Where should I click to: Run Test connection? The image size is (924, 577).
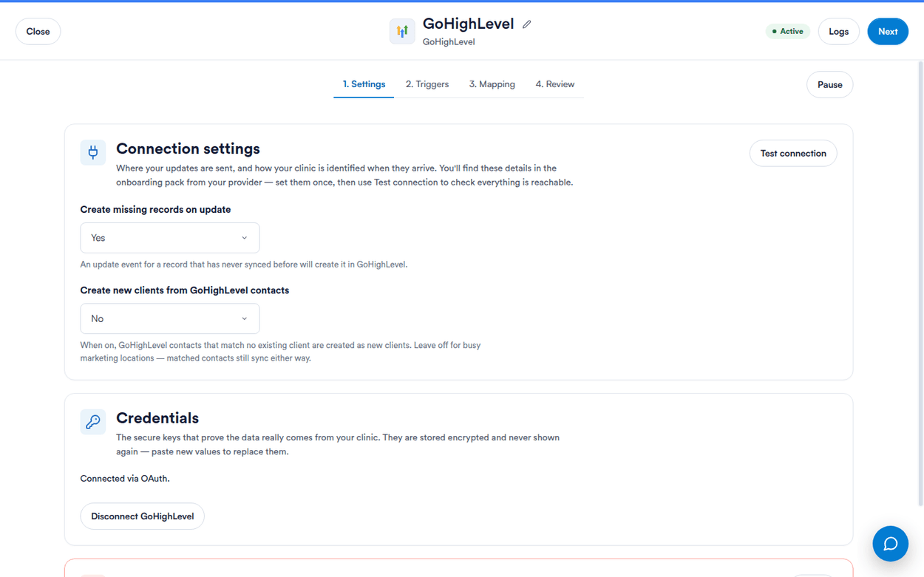point(793,153)
